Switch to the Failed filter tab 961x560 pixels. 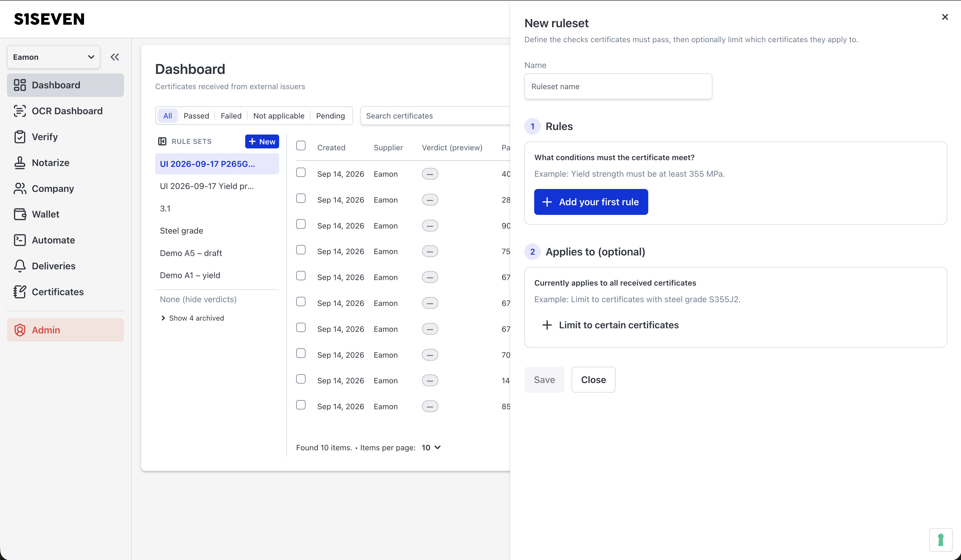[231, 116]
